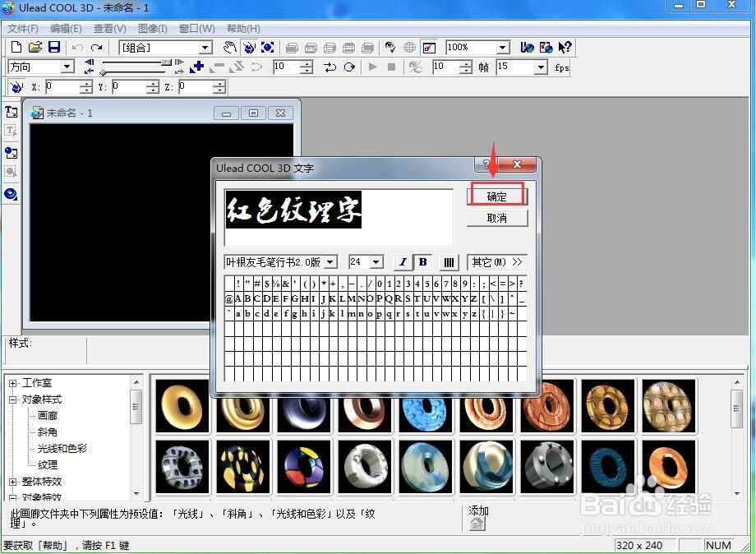Create a new file from the toolbar
Screen dimensions: 756x554
click(x=16, y=47)
